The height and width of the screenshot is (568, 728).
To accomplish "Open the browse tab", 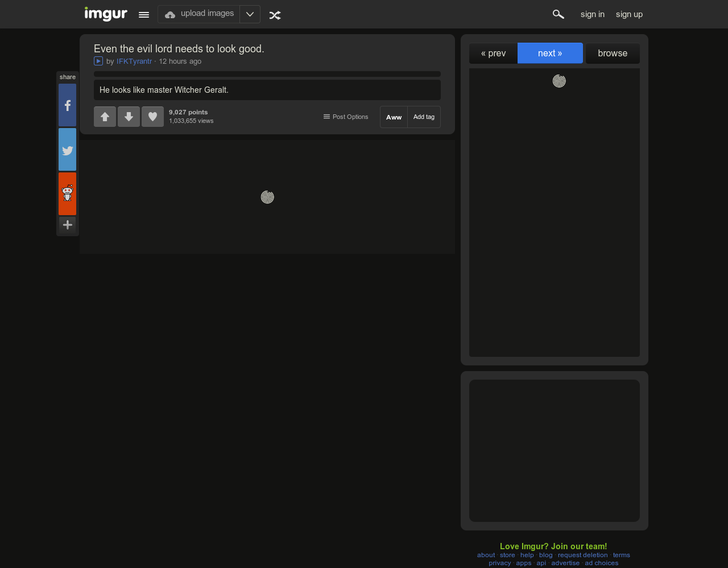I will click(613, 53).
